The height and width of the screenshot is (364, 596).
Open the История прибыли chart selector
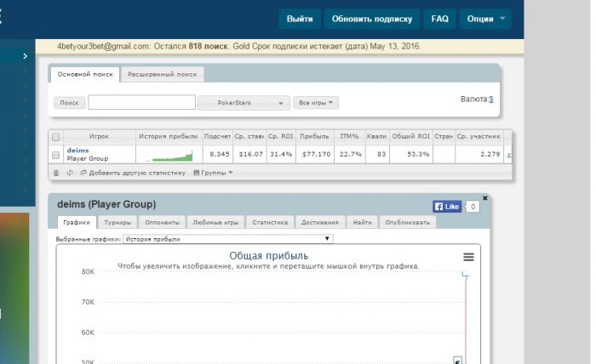pos(228,239)
